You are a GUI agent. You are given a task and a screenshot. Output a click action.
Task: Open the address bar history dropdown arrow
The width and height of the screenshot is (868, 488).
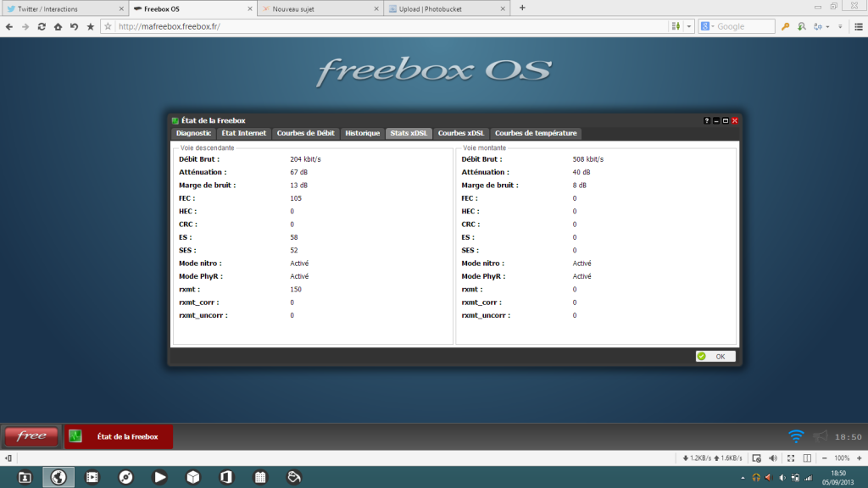coord(688,26)
